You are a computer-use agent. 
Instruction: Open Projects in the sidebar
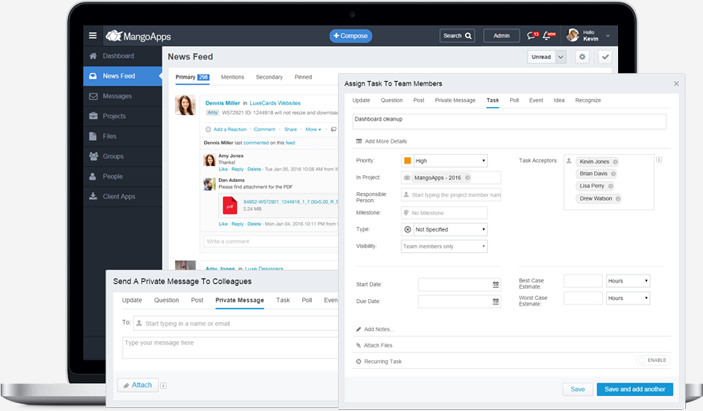122,116
